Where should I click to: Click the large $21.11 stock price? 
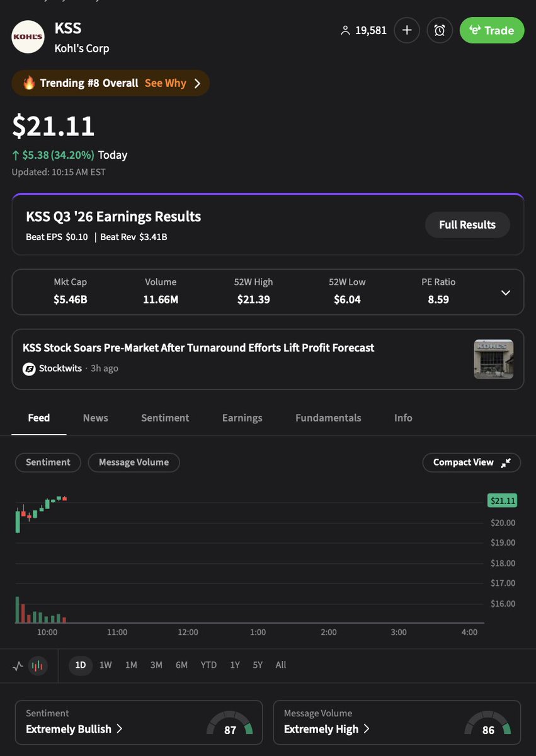(x=54, y=126)
